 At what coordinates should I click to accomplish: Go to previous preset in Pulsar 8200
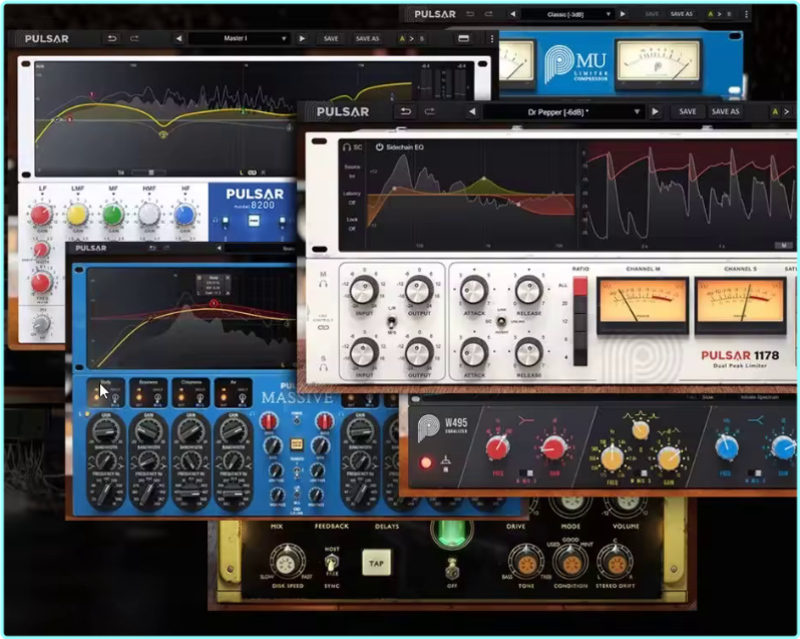pyautogui.click(x=179, y=38)
